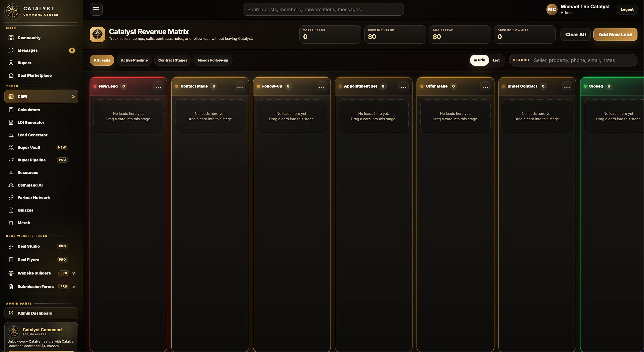Go to the Community menu item

pyautogui.click(x=41, y=38)
